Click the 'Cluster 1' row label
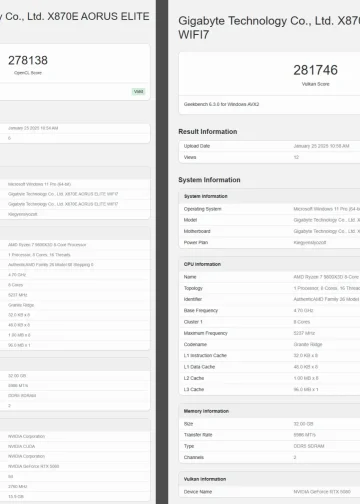This screenshot has height=504, width=360. (x=193, y=322)
